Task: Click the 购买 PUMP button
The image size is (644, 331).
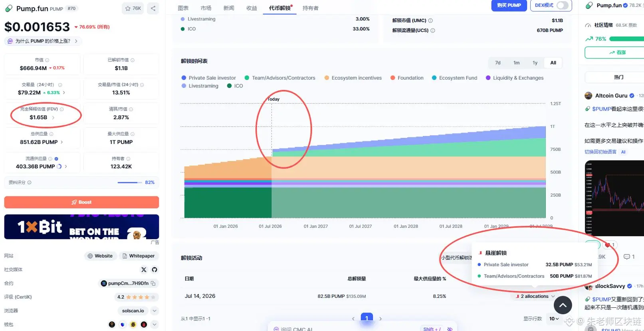Action: click(509, 6)
